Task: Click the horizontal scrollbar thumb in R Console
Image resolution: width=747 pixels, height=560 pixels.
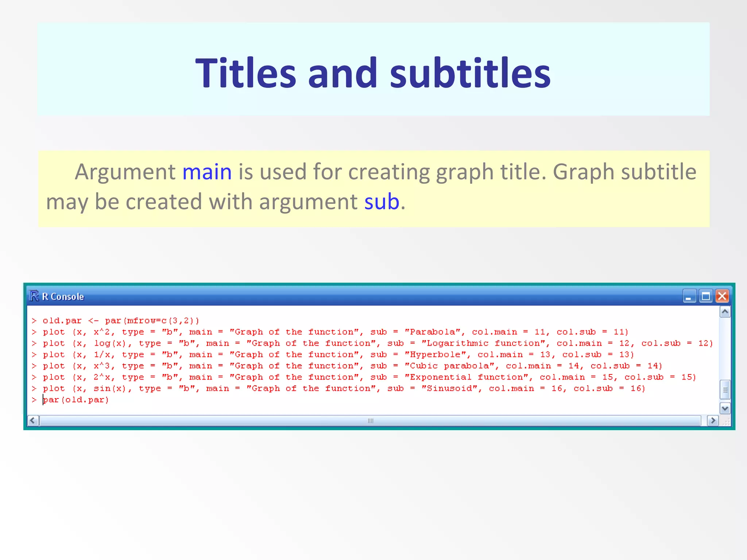Action: pos(370,421)
